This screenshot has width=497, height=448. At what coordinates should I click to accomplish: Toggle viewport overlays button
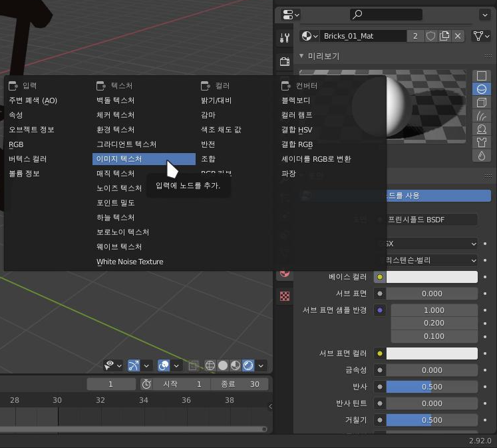(x=164, y=365)
